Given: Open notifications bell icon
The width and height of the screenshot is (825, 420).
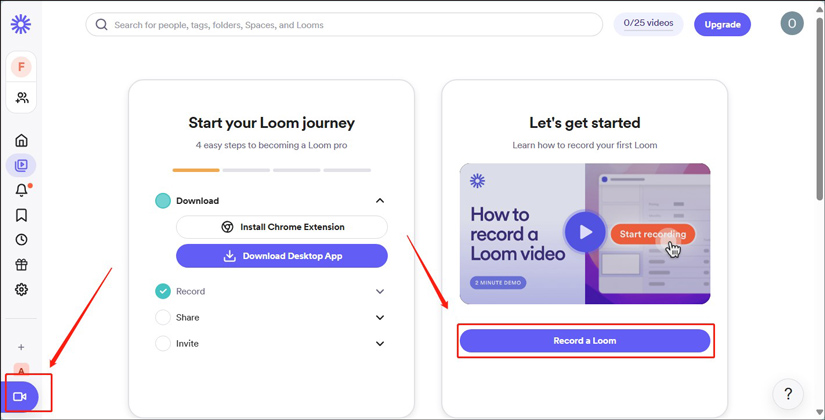Looking at the screenshot, I should tap(22, 190).
